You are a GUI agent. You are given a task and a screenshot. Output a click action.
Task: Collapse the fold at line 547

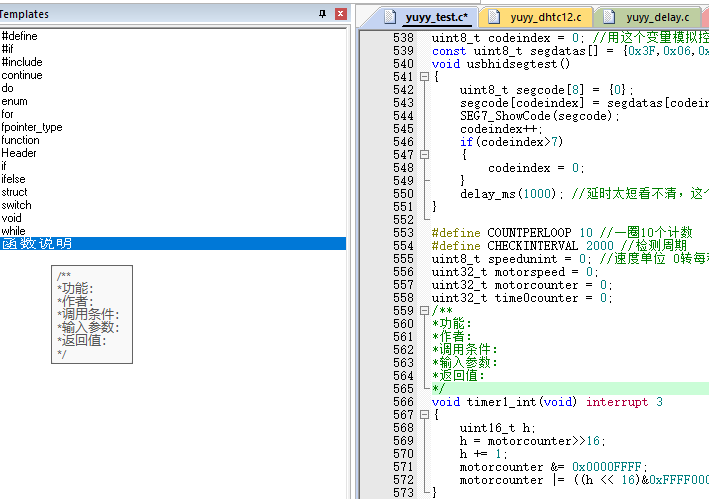(x=424, y=155)
